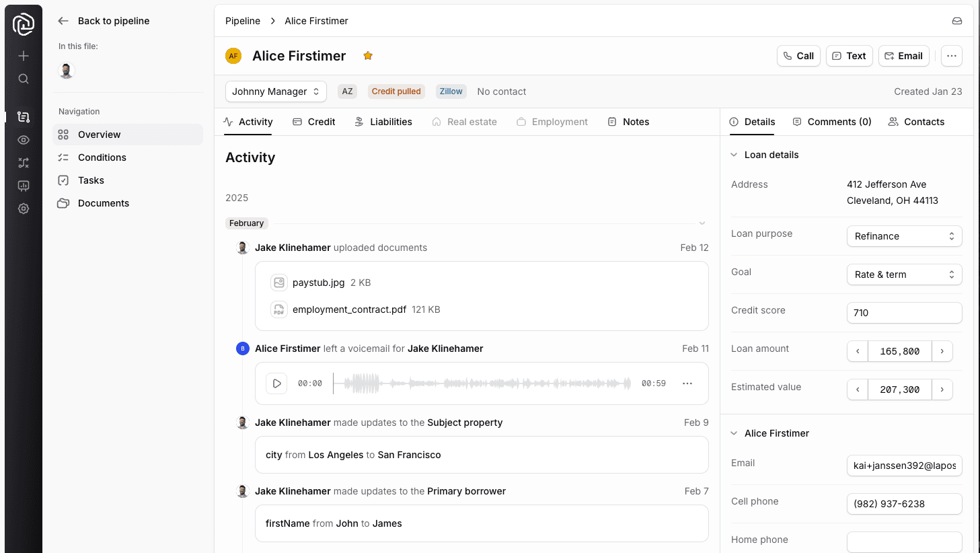The width and height of the screenshot is (980, 553).
Task: Click the plus icon to create new
Action: pyautogui.click(x=23, y=56)
